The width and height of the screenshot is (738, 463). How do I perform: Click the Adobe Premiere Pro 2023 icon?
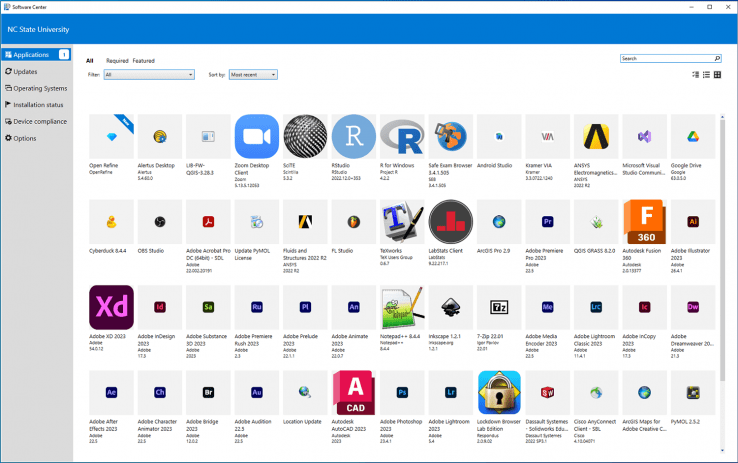pyautogui.click(x=547, y=222)
